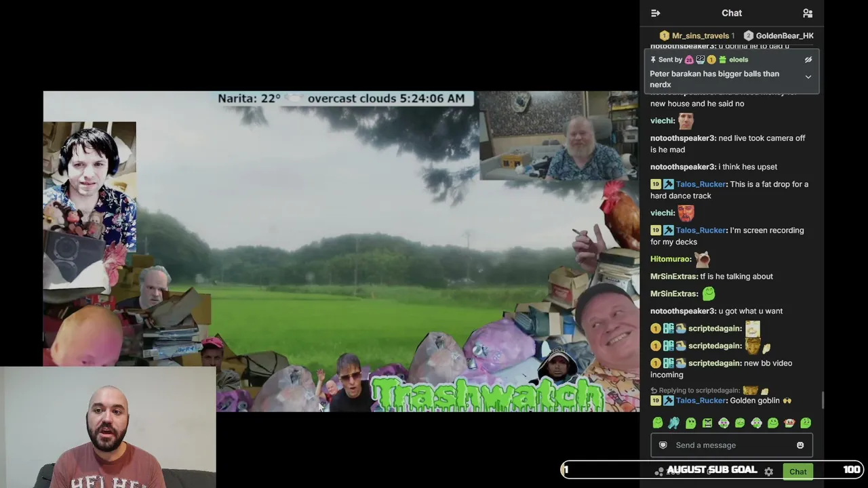The image size is (868, 488).
Task: Select the first green blob quick emote
Action: [x=657, y=423]
